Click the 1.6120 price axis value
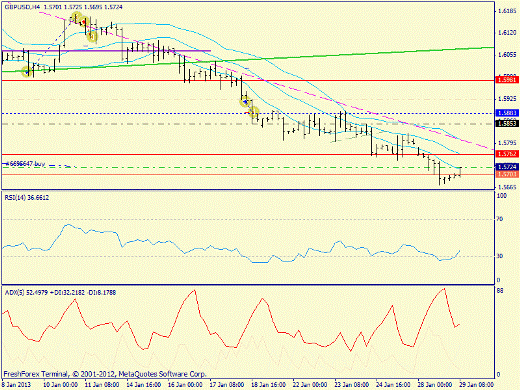The height and width of the screenshot is (390, 520). 507,33
